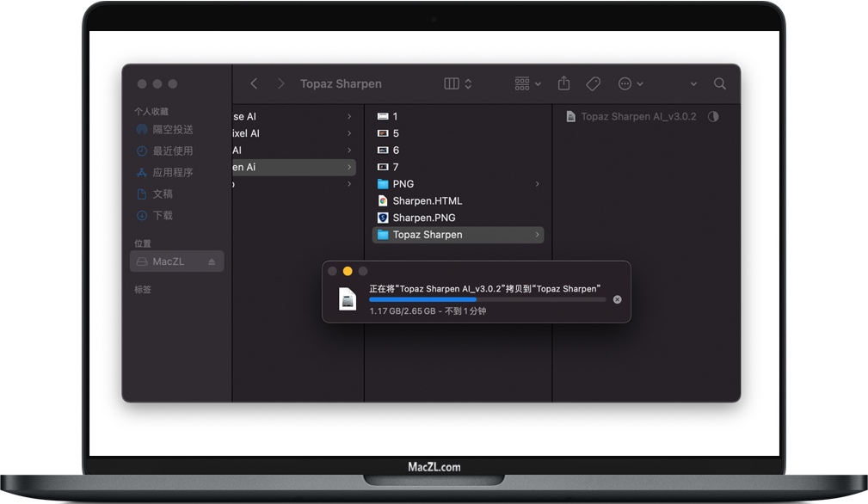
Task: Open the Share toolbar icon
Action: 564,83
